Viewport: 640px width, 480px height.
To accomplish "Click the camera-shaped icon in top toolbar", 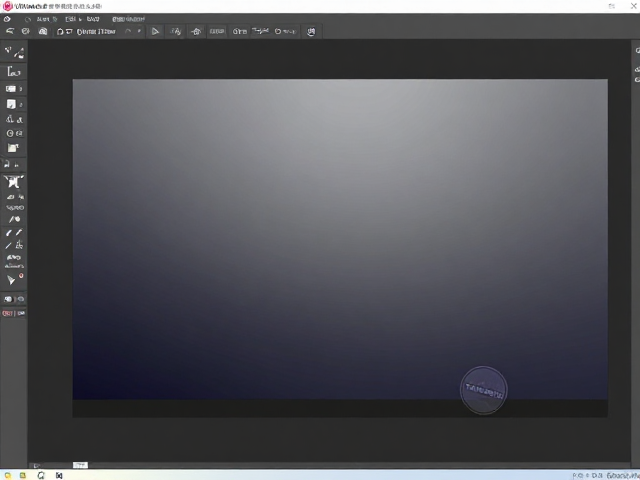I will pyautogui.click(x=43, y=31).
